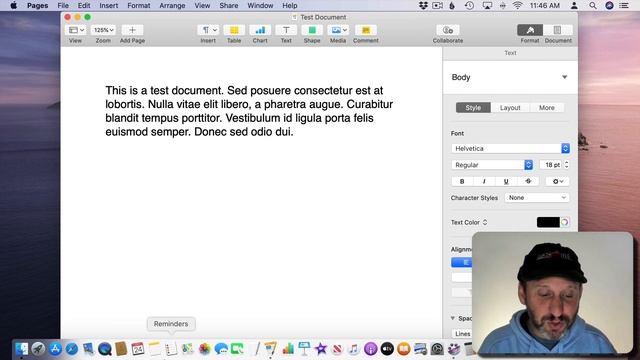Click the Siri menu bar icon
The height and width of the screenshot is (360, 640).
pyautogui.click(x=609, y=5)
